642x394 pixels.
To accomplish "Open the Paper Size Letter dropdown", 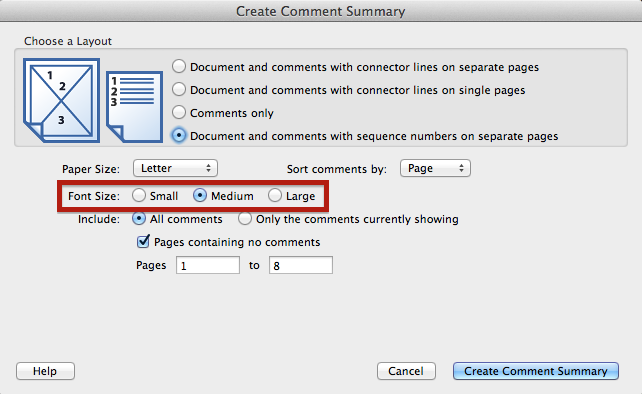I will click(x=175, y=168).
